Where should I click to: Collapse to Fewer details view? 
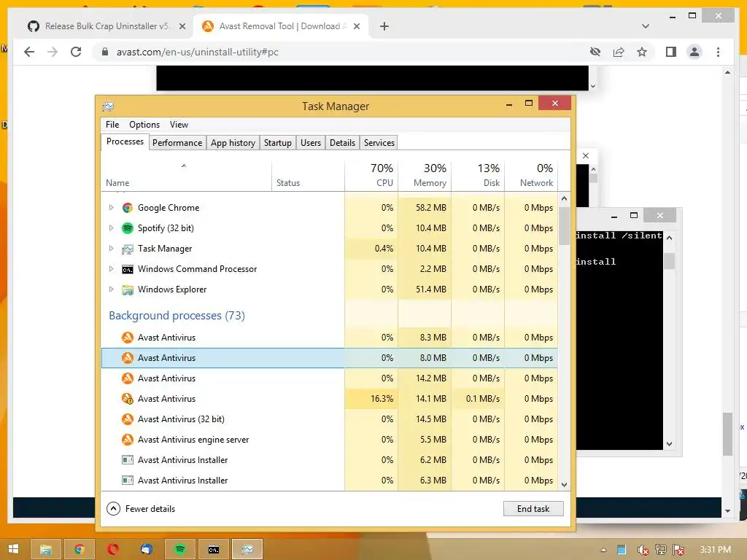tap(141, 508)
